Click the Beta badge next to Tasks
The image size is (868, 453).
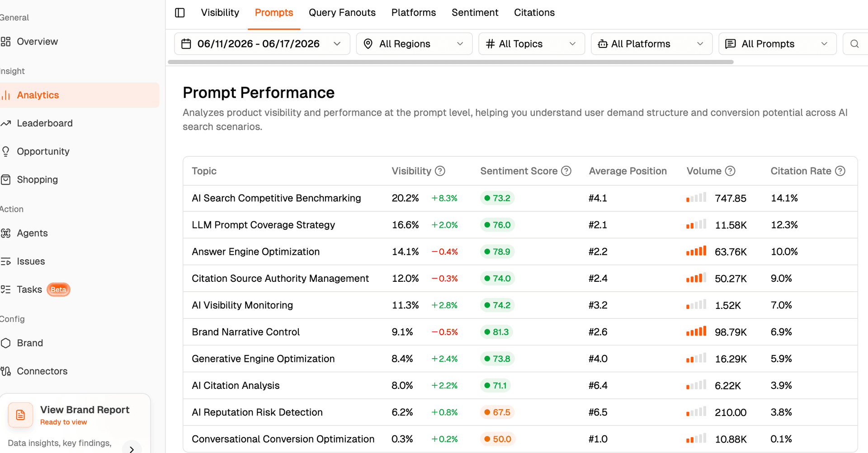click(x=58, y=290)
